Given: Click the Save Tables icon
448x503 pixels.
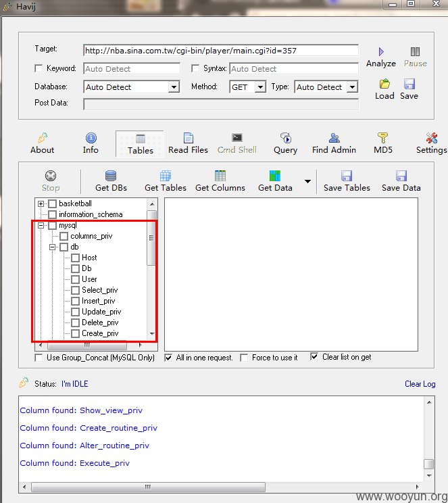Looking at the screenshot, I should pos(347,176).
